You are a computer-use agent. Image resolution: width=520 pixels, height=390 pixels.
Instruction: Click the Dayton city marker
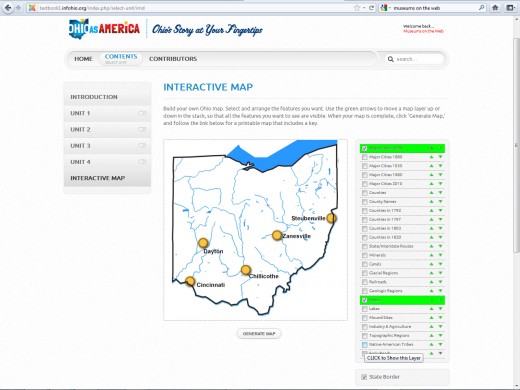tap(203, 243)
